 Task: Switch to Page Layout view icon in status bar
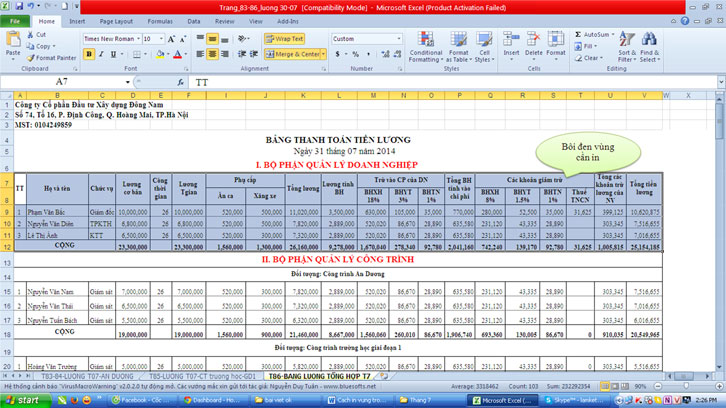615,386
